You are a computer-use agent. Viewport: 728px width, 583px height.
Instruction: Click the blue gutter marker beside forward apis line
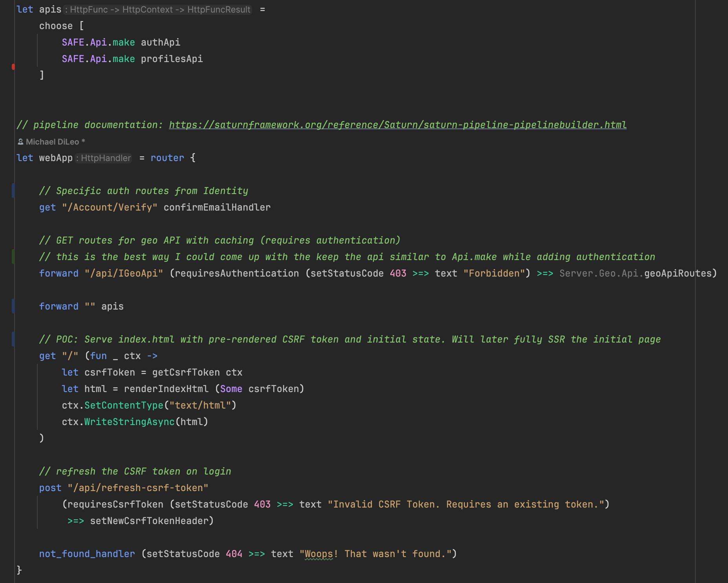pos(14,306)
